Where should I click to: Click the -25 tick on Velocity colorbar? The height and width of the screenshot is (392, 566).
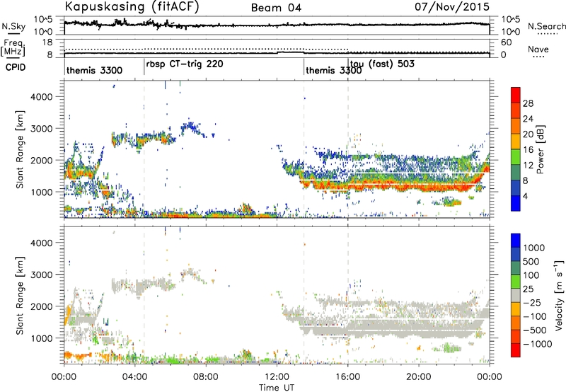532,303
